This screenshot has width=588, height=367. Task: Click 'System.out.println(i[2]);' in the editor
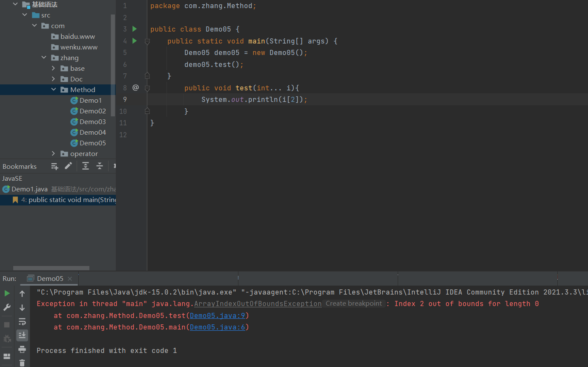[254, 99]
